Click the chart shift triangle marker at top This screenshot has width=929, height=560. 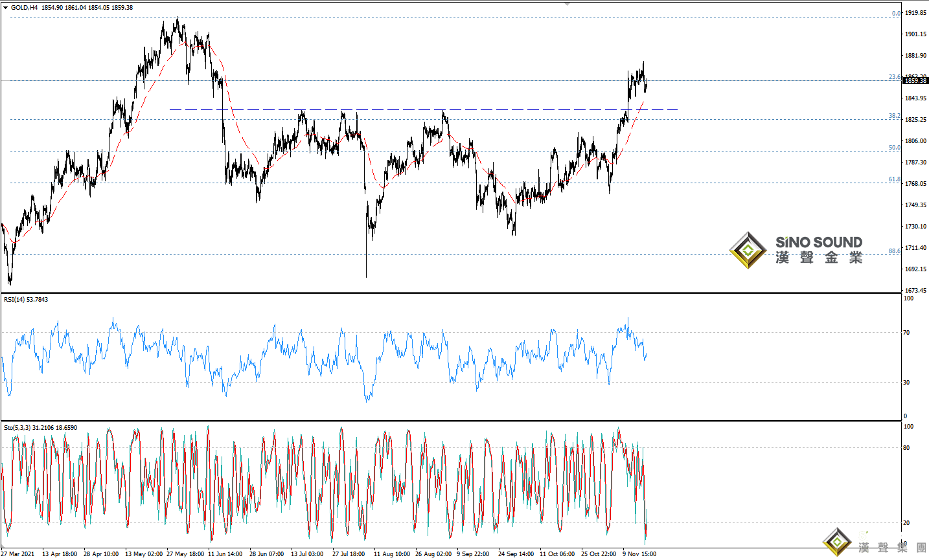(x=568, y=4)
